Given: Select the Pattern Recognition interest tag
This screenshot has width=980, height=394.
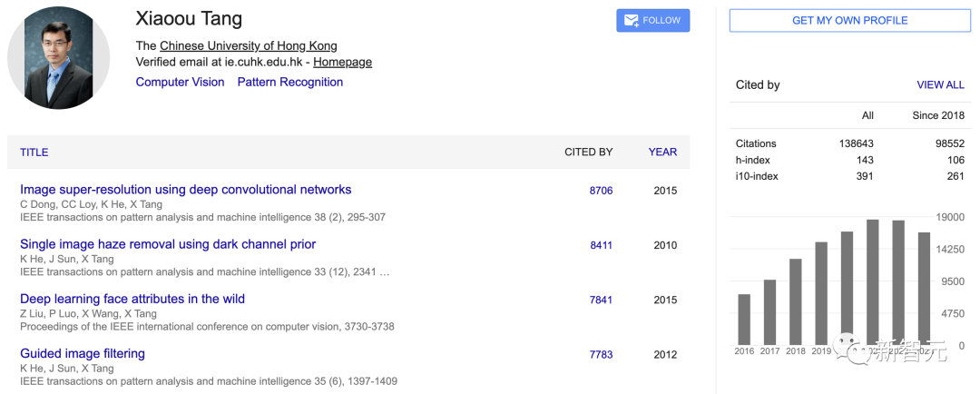Looking at the screenshot, I should 289,82.
